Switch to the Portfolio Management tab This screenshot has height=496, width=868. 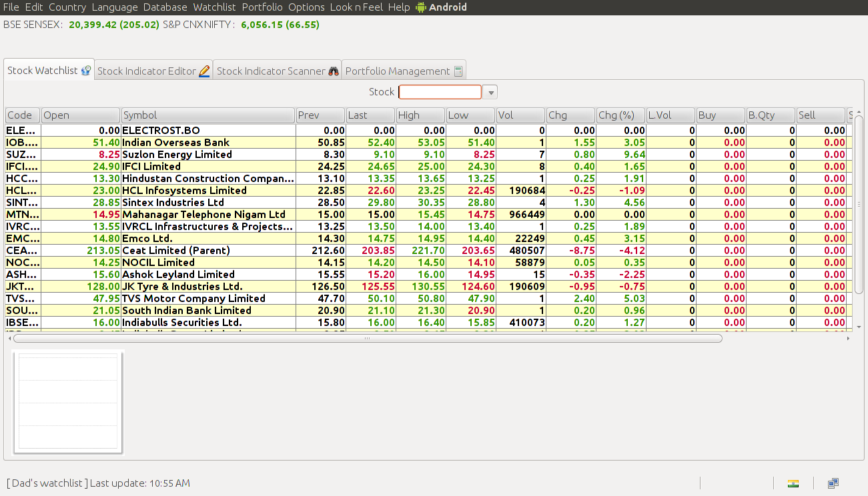click(397, 69)
